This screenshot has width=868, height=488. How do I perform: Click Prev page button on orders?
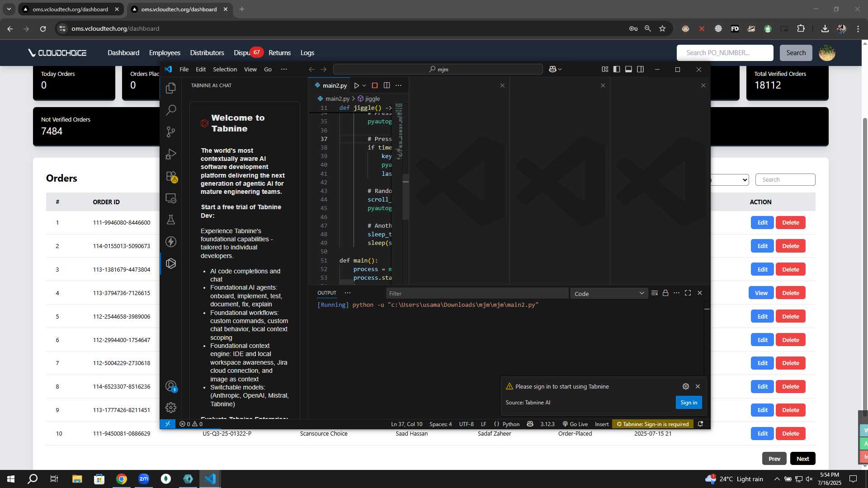click(774, 459)
